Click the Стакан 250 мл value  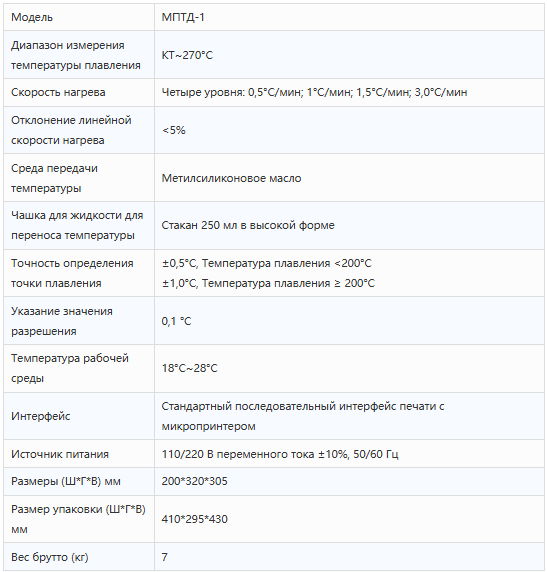coord(248,225)
